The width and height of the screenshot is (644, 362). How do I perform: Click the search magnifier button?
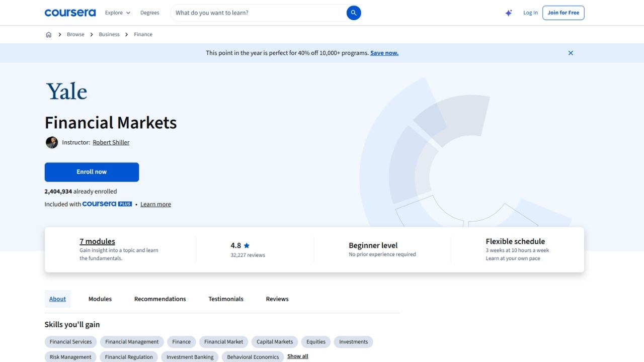[x=354, y=13]
